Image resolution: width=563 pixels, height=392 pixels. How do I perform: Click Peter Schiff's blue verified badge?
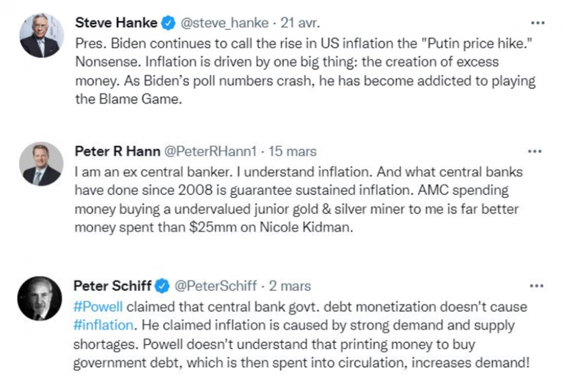162,286
